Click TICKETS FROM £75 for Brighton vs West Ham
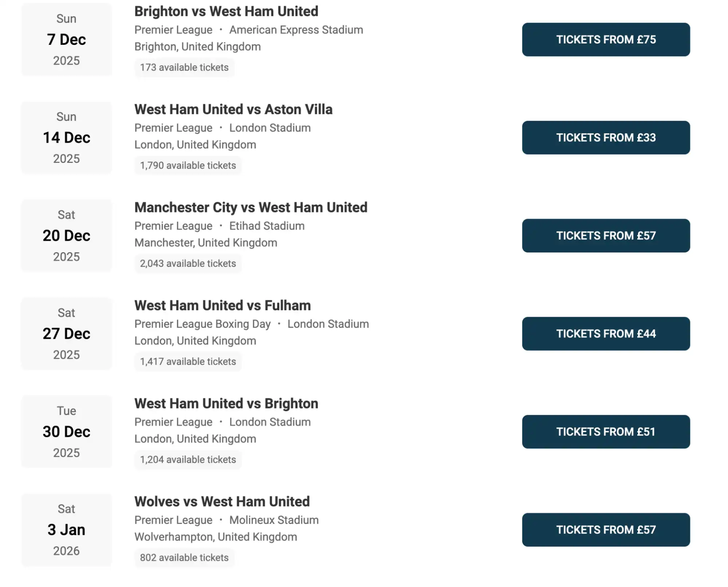 click(x=606, y=39)
